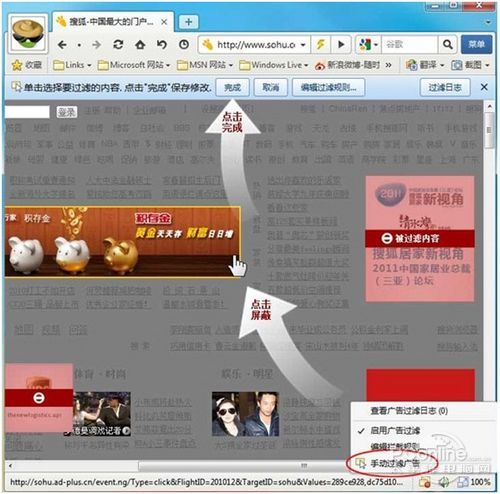Open the Microsoft 网站 bookmark folder
500x494 pixels.
click(x=134, y=65)
